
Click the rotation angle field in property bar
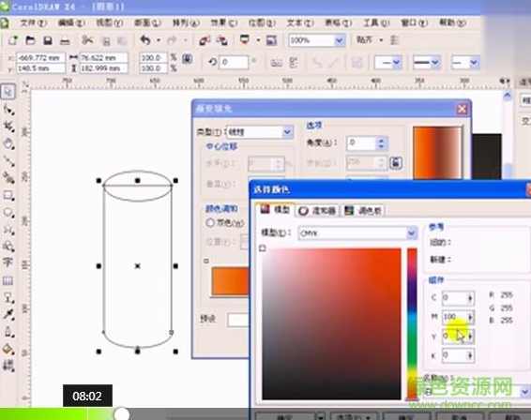(234, 62)
